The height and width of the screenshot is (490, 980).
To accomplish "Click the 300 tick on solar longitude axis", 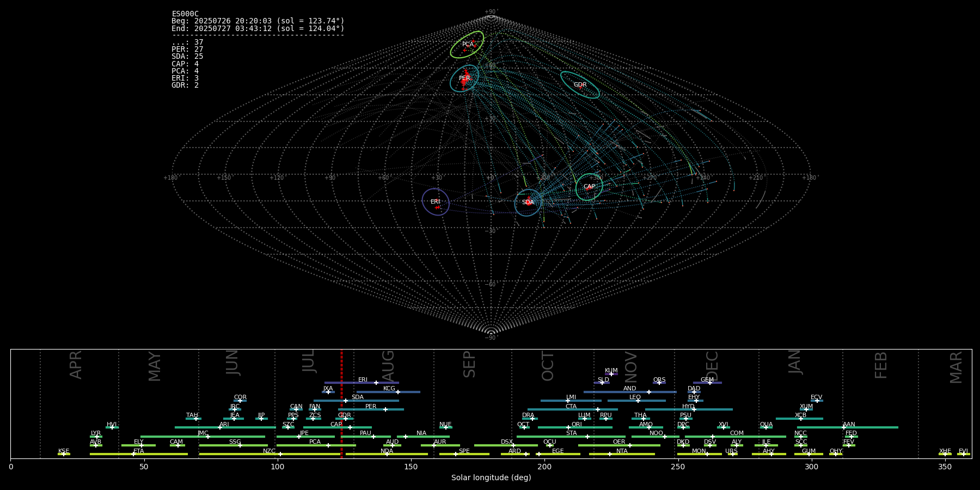I will click(x=811, y=467).
